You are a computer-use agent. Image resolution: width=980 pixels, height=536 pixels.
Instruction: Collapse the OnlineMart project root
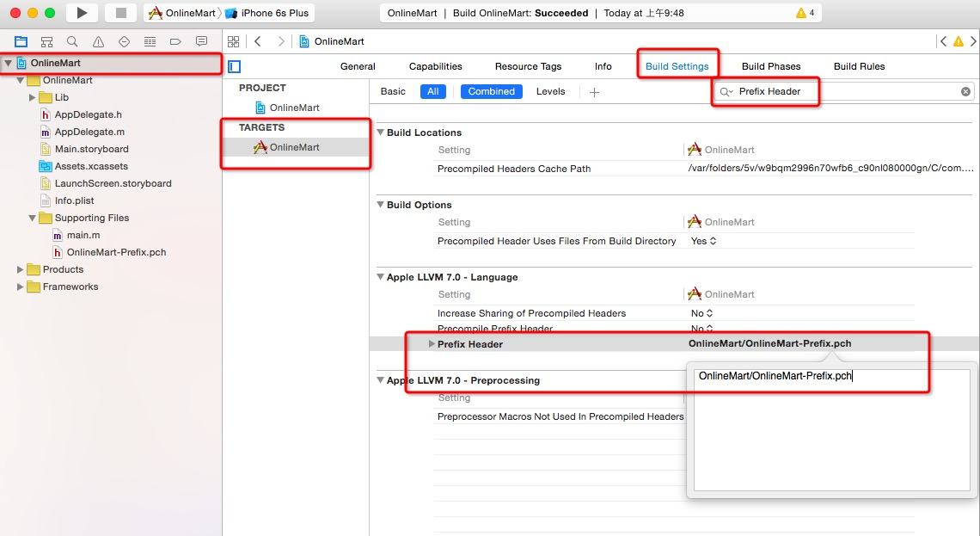pyautogui.click(x=8, y=63)
